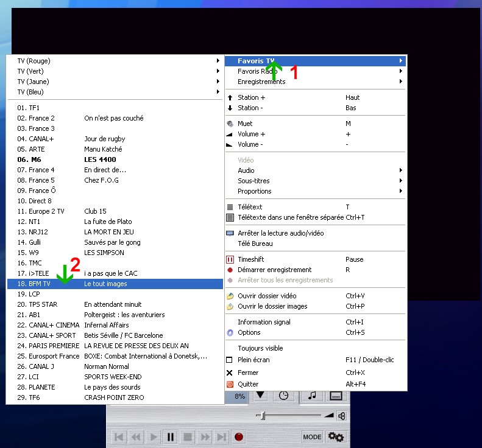
Task: Click the skip to previous button
Action: [119, 437]
